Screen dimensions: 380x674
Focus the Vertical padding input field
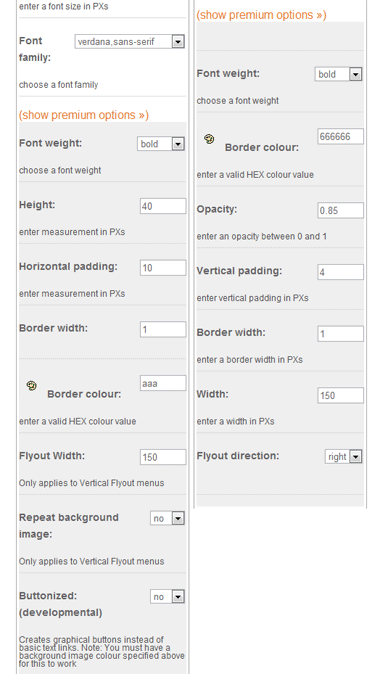pos(340,272)
